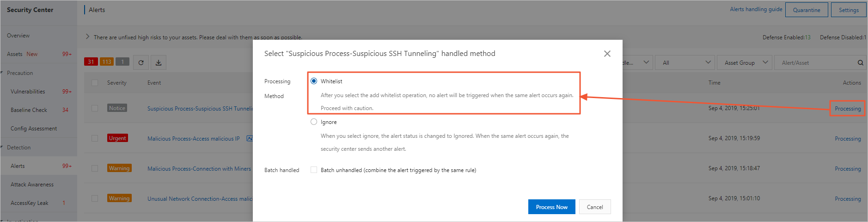Click the red urgent count badge 31
The width and height of the screenshot is (868, 222).
(91, 62)
